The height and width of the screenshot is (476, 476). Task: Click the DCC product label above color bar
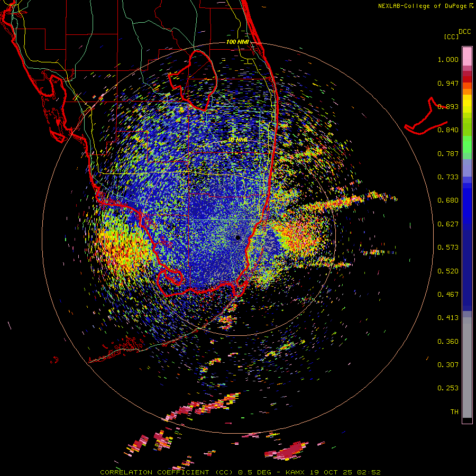click(x=465, y=32)
